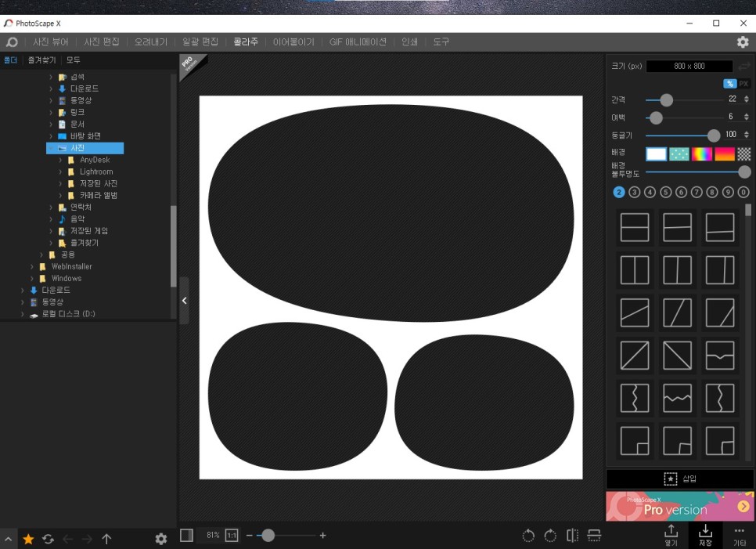Choose the small corner inset box layout
The height and width of the screenshot is (549, 756).
[635, 440]
